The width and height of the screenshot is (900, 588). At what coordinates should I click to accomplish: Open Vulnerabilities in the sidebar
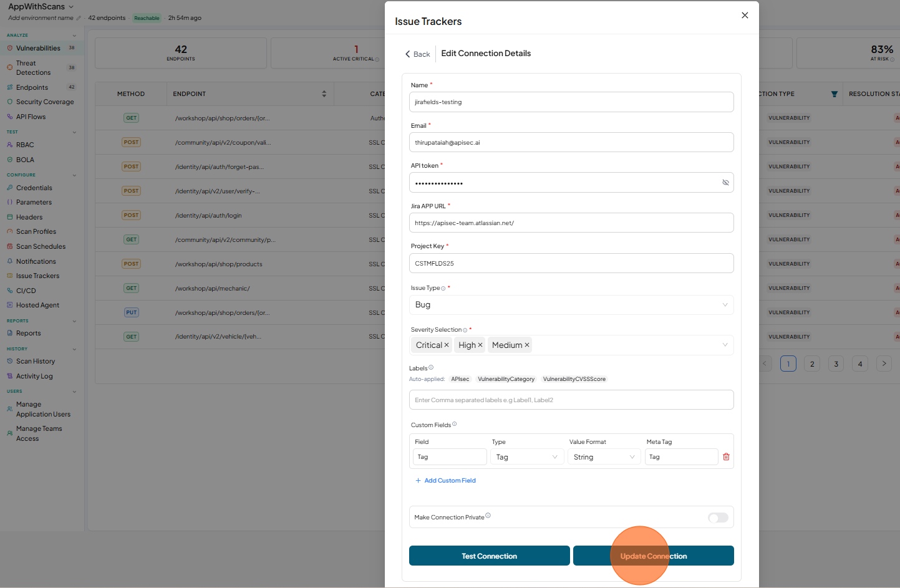point(38,48)
